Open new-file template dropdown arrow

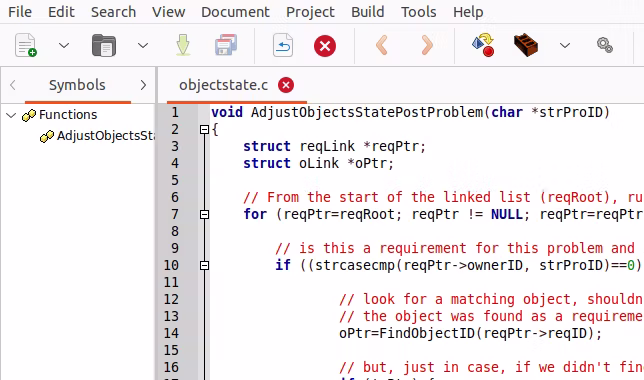point(64,45)
